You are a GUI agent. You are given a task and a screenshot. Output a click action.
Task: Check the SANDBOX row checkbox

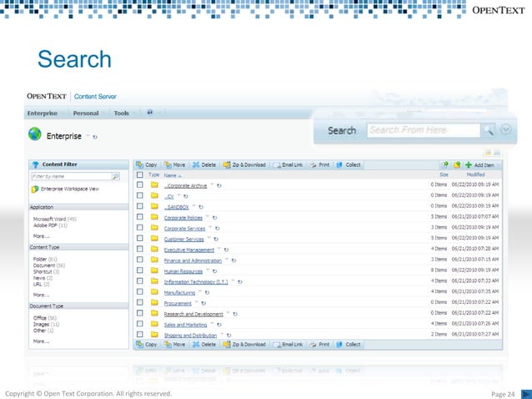click(x=140, y=206)
